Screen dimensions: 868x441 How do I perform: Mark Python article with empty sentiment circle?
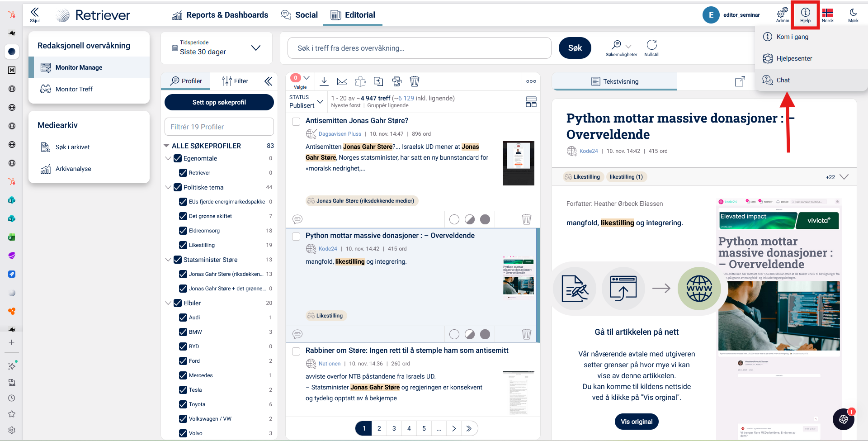454,334
